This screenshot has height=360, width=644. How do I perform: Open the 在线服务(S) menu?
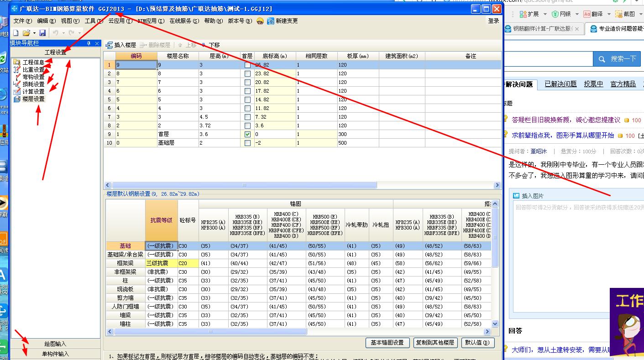[x=184, y=21]
